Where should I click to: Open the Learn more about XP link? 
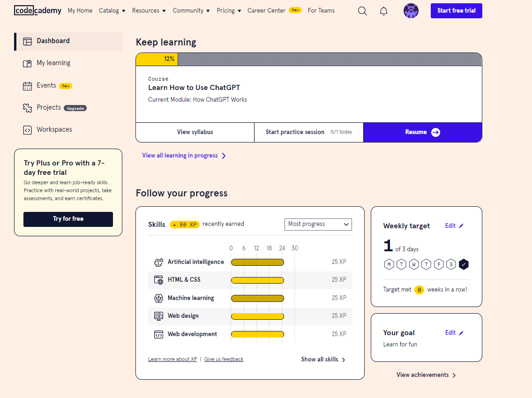click(172, 359)
